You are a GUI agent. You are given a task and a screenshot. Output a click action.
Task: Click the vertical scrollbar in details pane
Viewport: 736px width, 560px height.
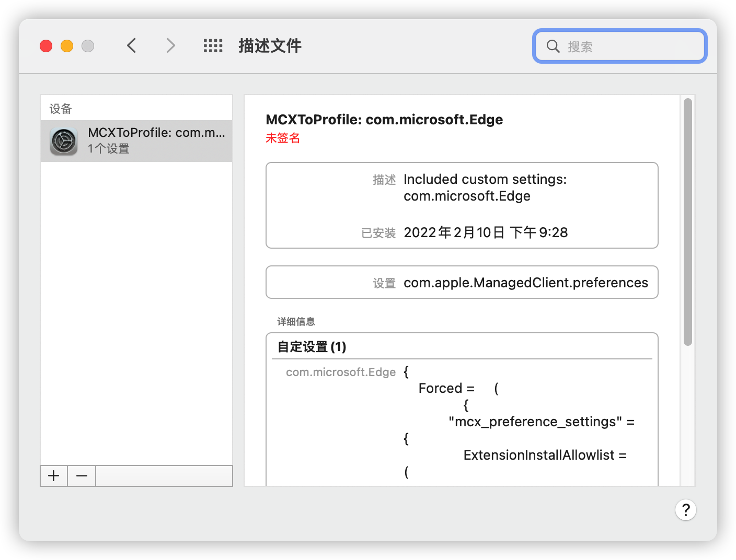point(688,221)
